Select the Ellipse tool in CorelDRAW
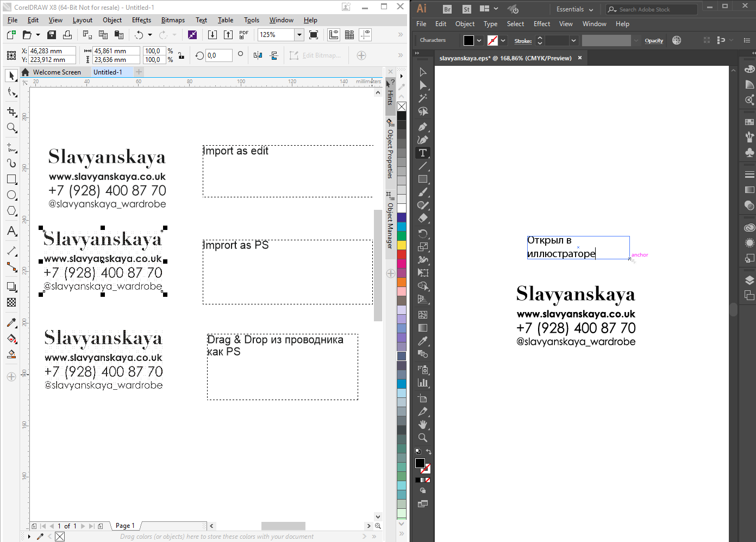The width and height of the screenshot is (756, 542). tap(11, 195)
